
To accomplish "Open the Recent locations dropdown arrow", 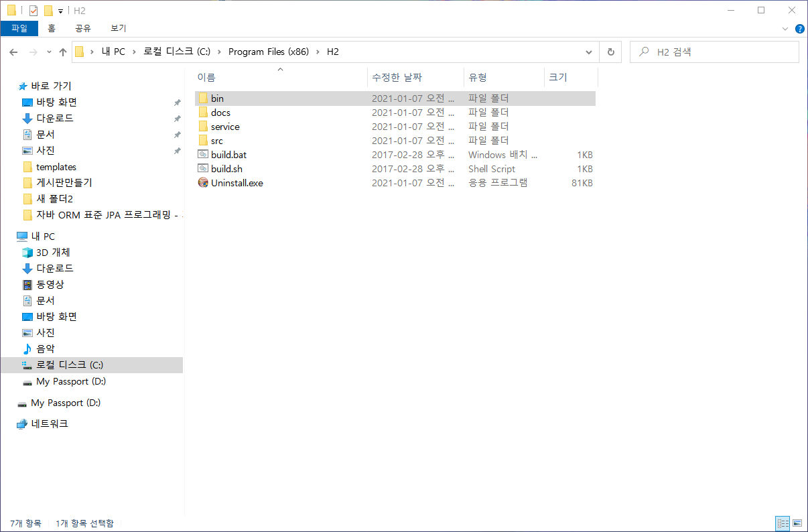I will tap(49, 52).
